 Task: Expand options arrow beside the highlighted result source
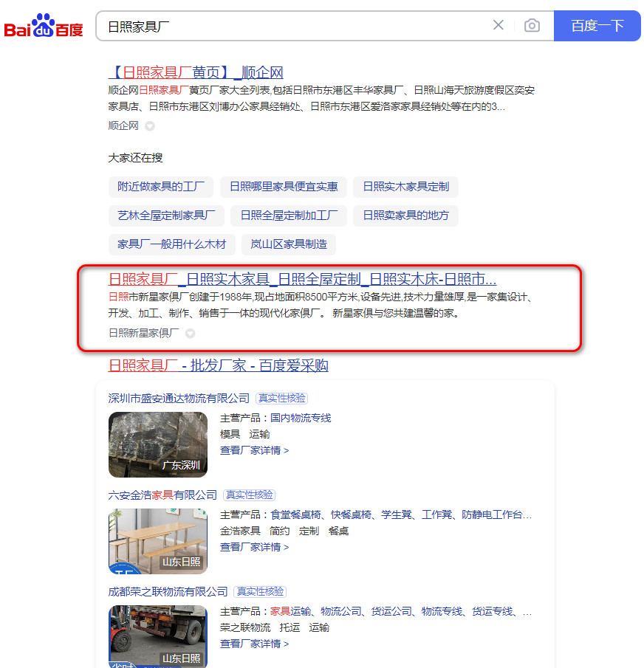tap(190, 333)
